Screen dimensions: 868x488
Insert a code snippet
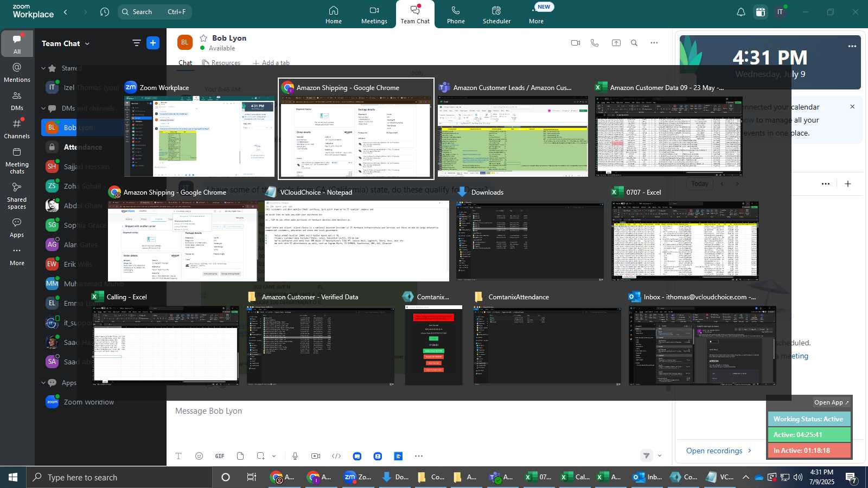(336, 456)
